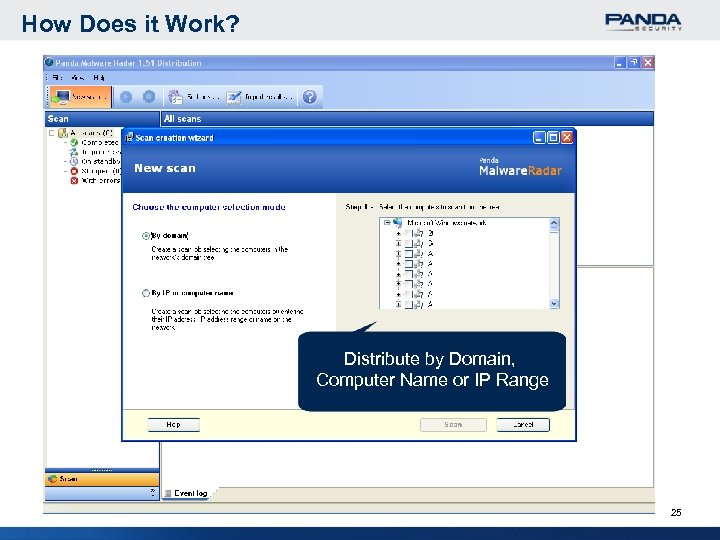Image resolution: width=720 pixels, height=540 pixels.
Task: Click the network tree scroll down arrow
Action: 554,304
